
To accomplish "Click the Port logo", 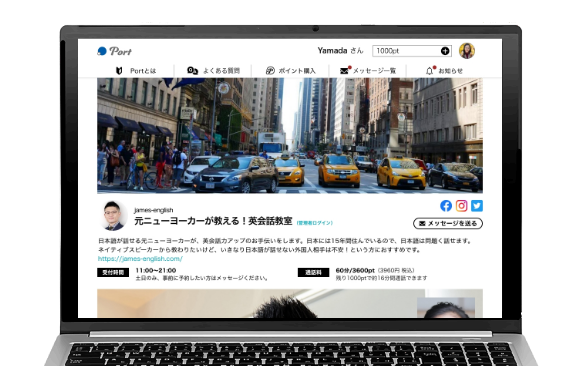I will click(x=114, y=51).
